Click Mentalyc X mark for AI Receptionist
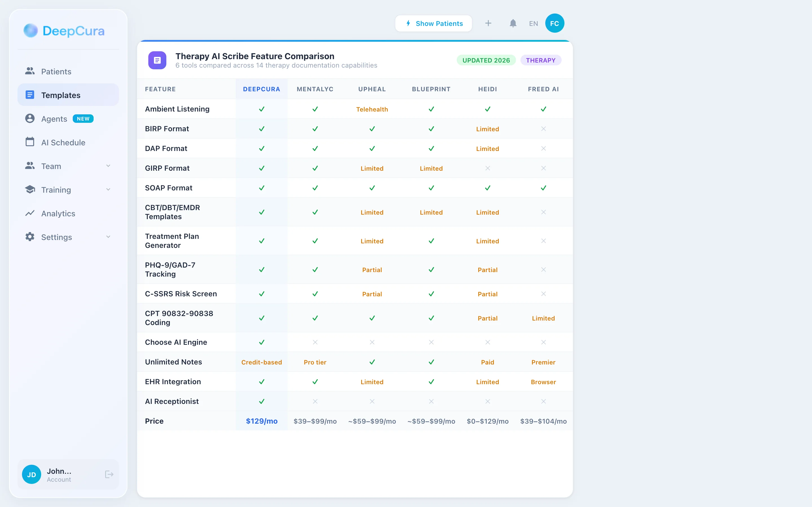The width and height of the screenshot is (812, 507). click(315, 401)
